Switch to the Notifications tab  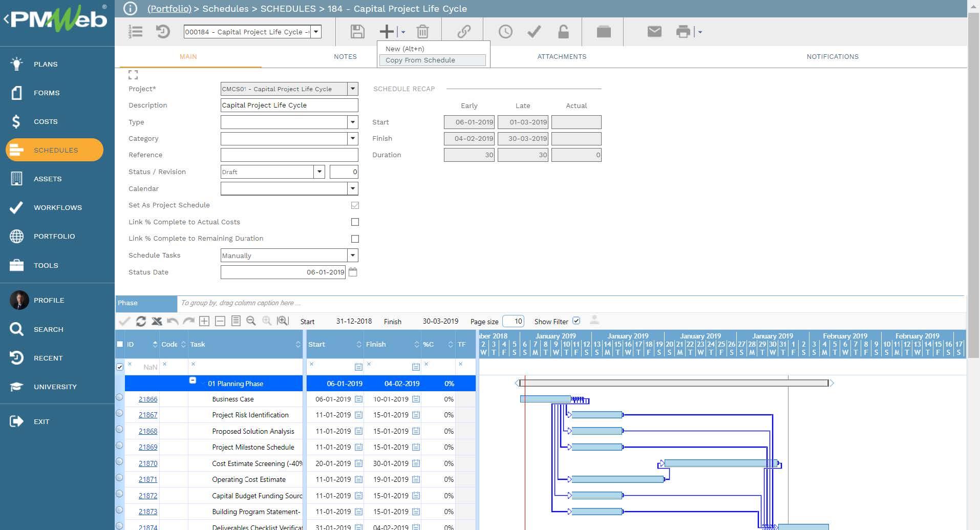point(833,57)
